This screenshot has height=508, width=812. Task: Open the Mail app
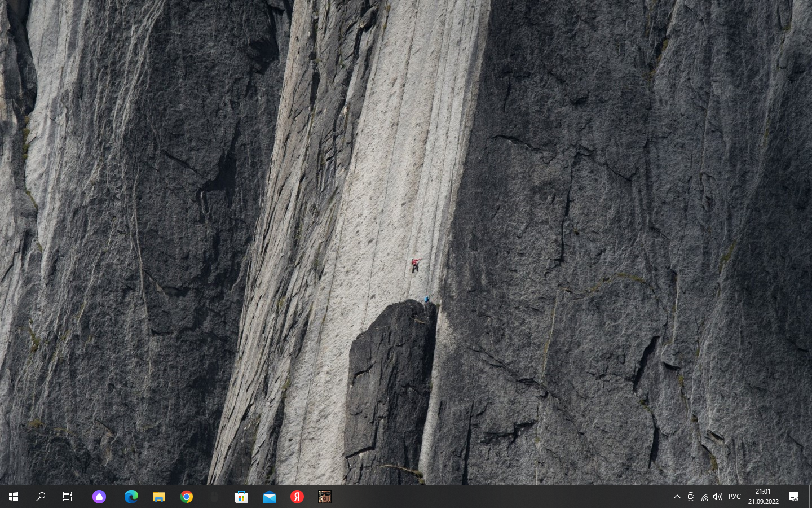tap(270, 497)
